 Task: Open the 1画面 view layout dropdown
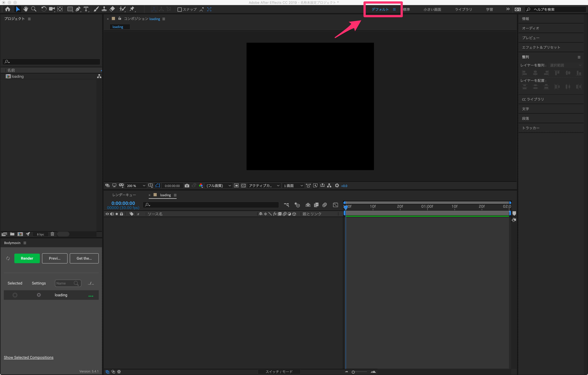pos(293,186)
